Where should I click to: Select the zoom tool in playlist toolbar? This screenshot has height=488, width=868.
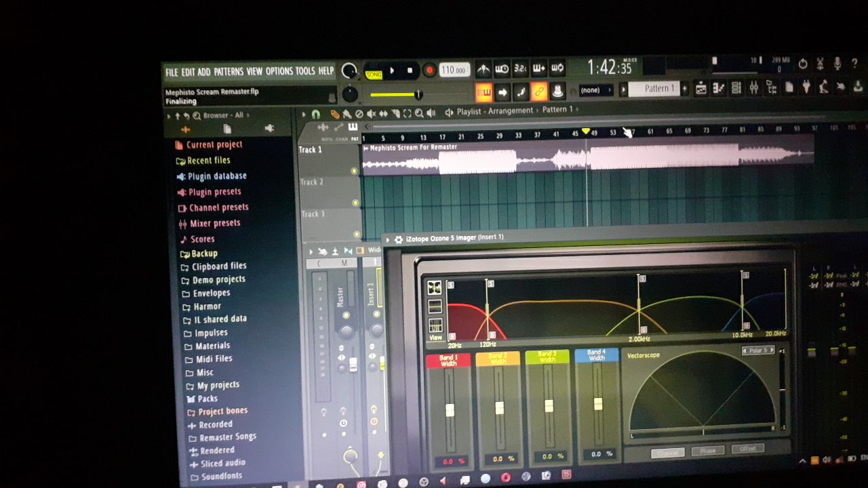(419, 113)
